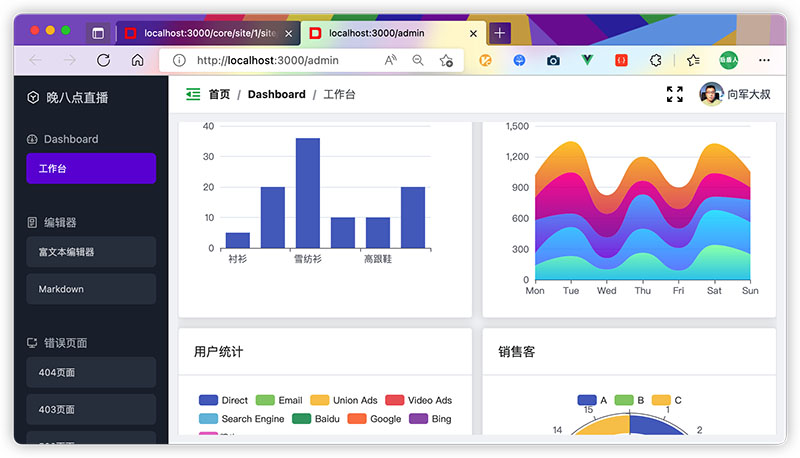Open the favorites star list icon
Image resolution: width=800 pixels, height=458 pixels.
pyautogui.click(x=693, y=61)
